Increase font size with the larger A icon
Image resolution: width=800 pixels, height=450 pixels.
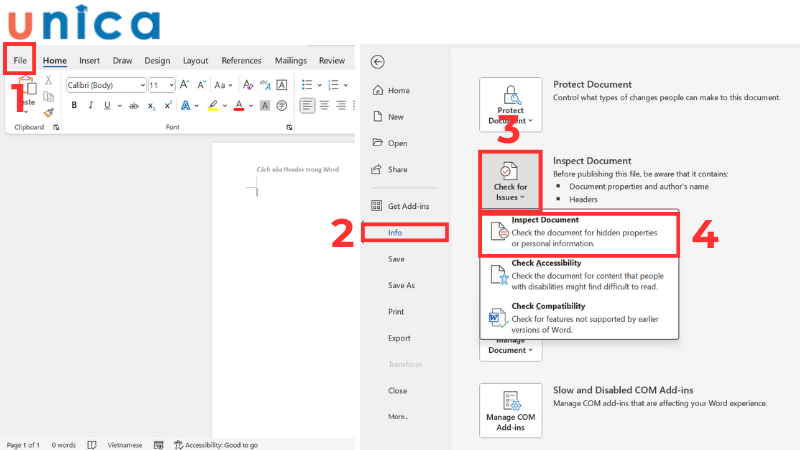click(185, 85)
